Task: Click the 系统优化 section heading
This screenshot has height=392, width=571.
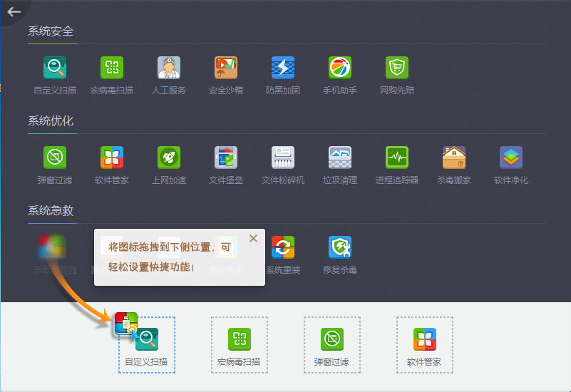Action: point(51,121)
